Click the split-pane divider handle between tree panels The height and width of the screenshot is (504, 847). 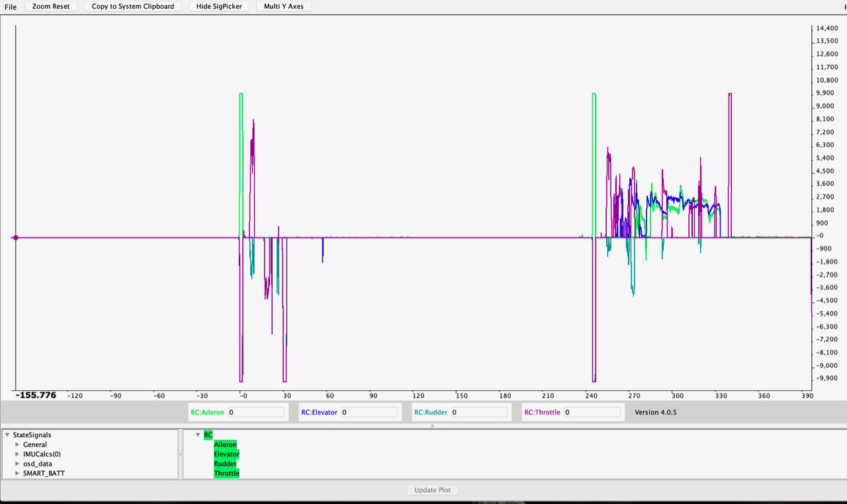tap(180, 454)
